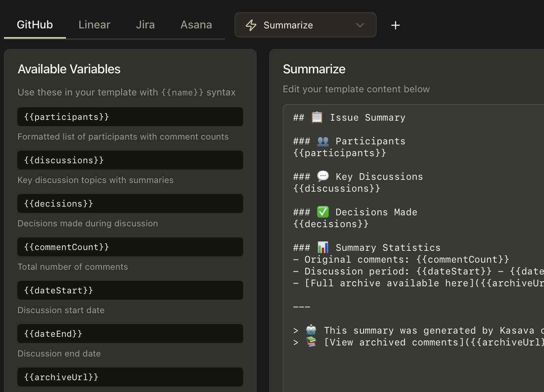
Task: Create a new template with the plus icon
Action: [395, 25]
